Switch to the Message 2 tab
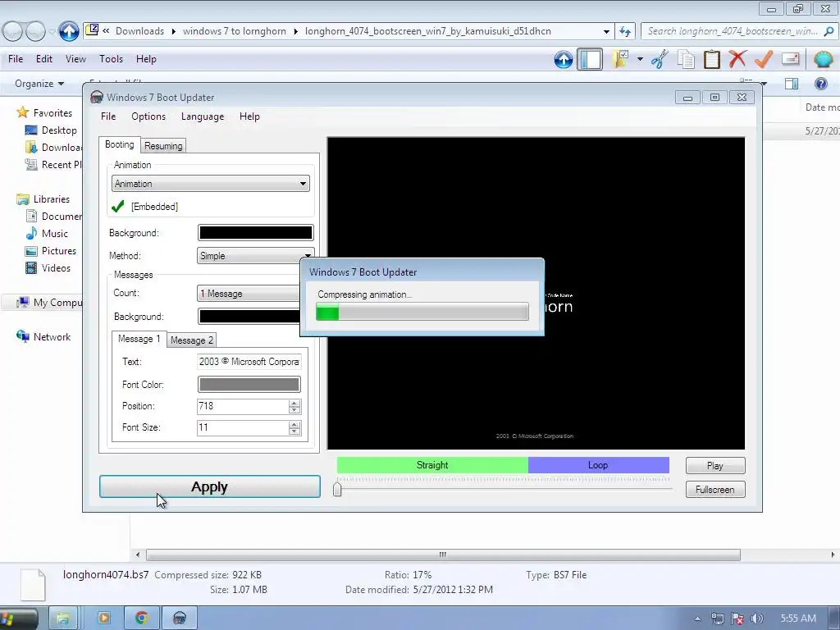Viewport: 840px width, 630px height. tap(192, 340)
